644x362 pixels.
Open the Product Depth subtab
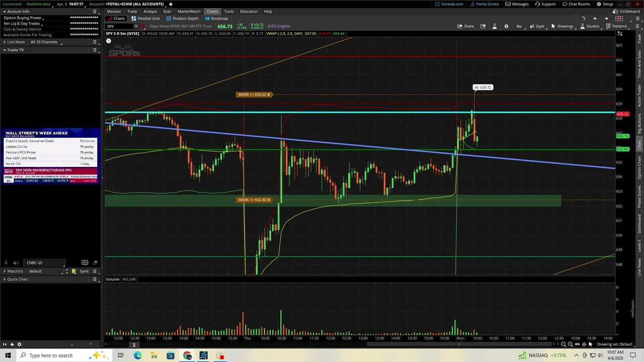point(182,19)
